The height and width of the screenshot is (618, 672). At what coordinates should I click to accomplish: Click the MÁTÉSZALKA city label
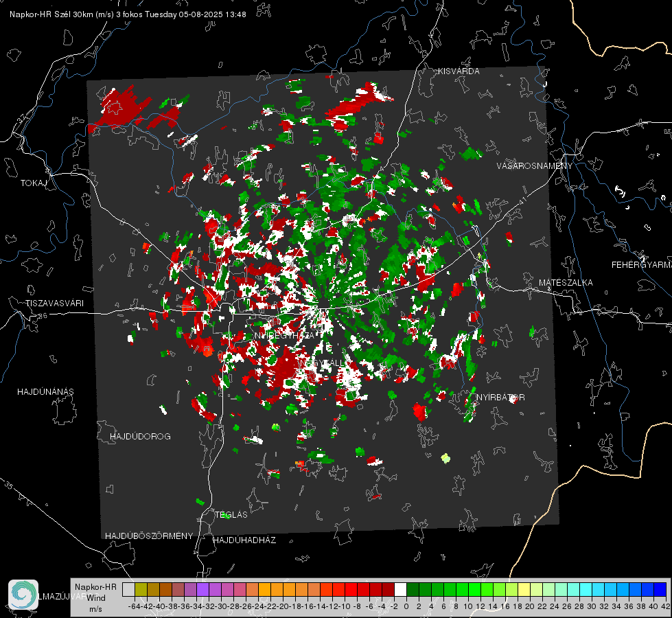pyautogui.click(x=566, y=283)
